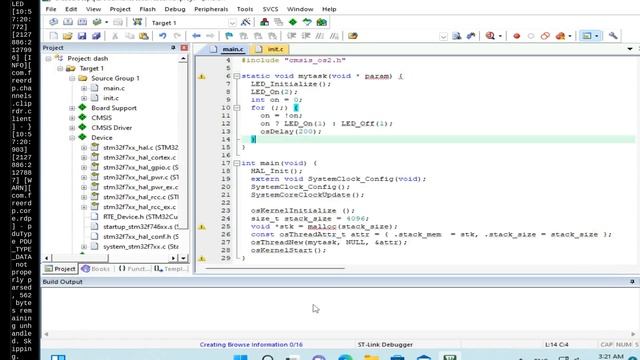Create a new file with New icon
The height and width of the screenshot is (360, 640).
pos(53,36)
